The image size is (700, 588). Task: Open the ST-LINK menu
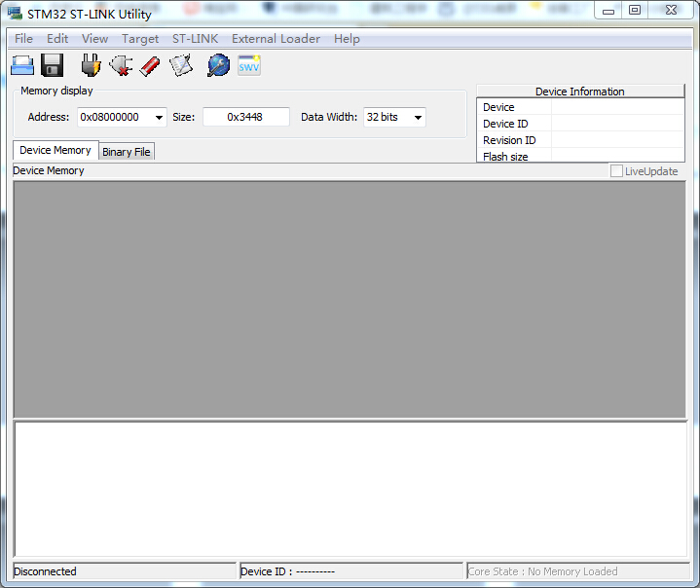[195, 39]
